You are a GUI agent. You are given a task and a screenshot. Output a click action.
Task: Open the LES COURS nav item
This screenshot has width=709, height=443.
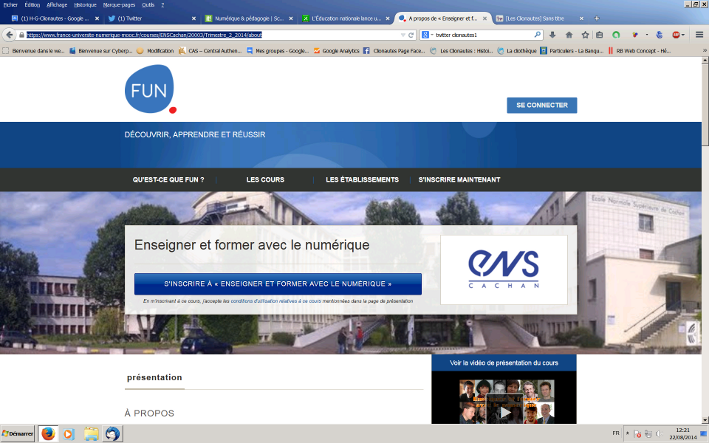(x=265, y=179)
